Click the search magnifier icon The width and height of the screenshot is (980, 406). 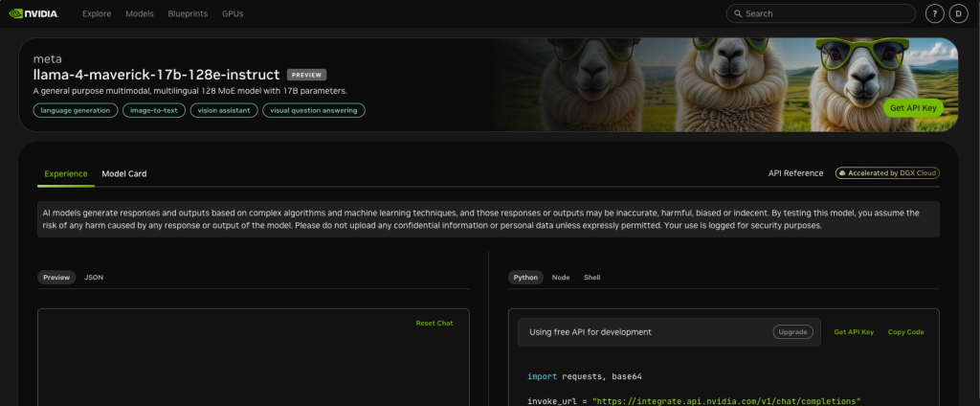tap(736, 14)
